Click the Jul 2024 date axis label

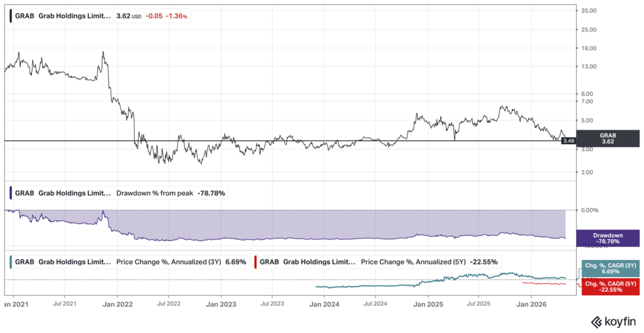tap(375, 304)
